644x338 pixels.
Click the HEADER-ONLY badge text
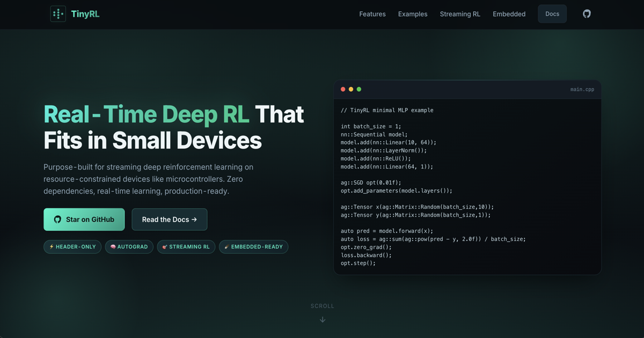point(76,247)
